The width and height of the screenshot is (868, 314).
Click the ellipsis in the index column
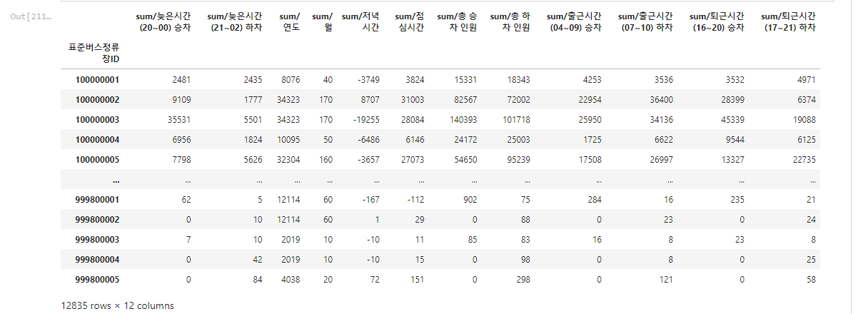pyautogui.click(x=116, y=180)
